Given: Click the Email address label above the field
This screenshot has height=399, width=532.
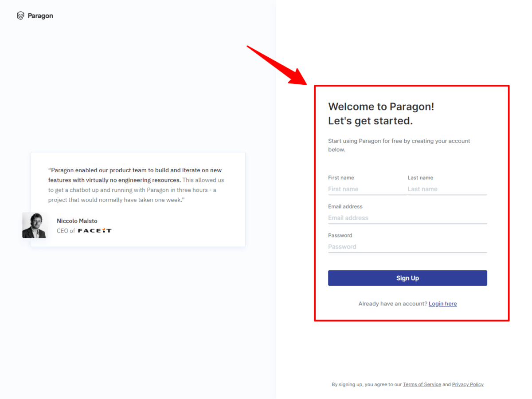Looking at the screenshot, I should click(345, 207).
